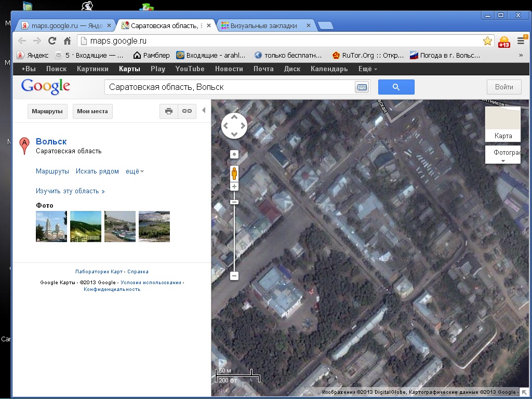Expand the Фотографии layer dropdown
The image size is (532, 399).
pyautogui.click(x=502, y=155)
